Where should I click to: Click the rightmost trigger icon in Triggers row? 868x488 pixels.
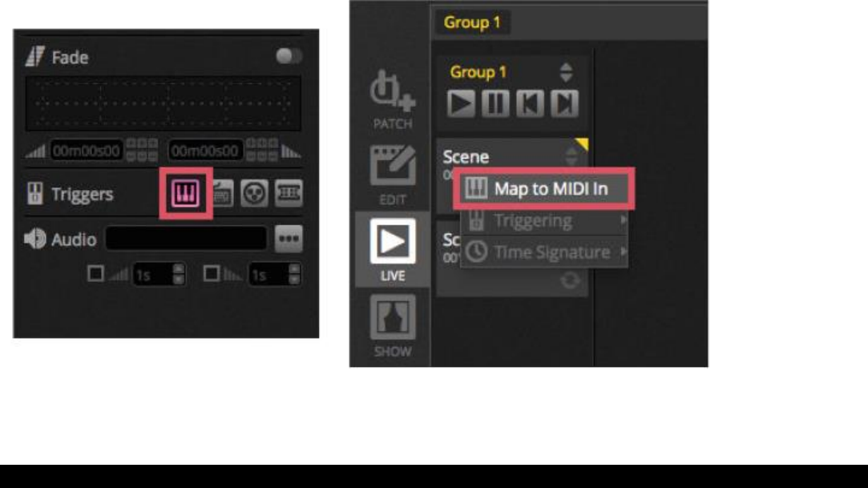289,194
